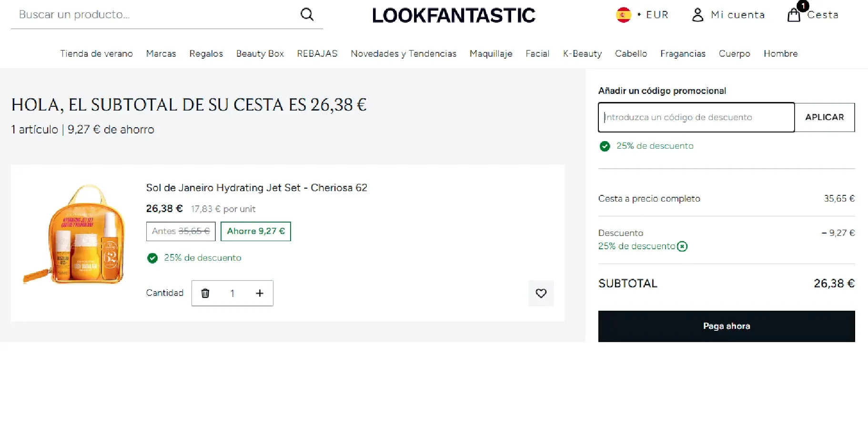The height and width of the screenshot is (437, 868).
Task: Click the Ahorre 9,27 € badge
Action: [x=256, y=232]
